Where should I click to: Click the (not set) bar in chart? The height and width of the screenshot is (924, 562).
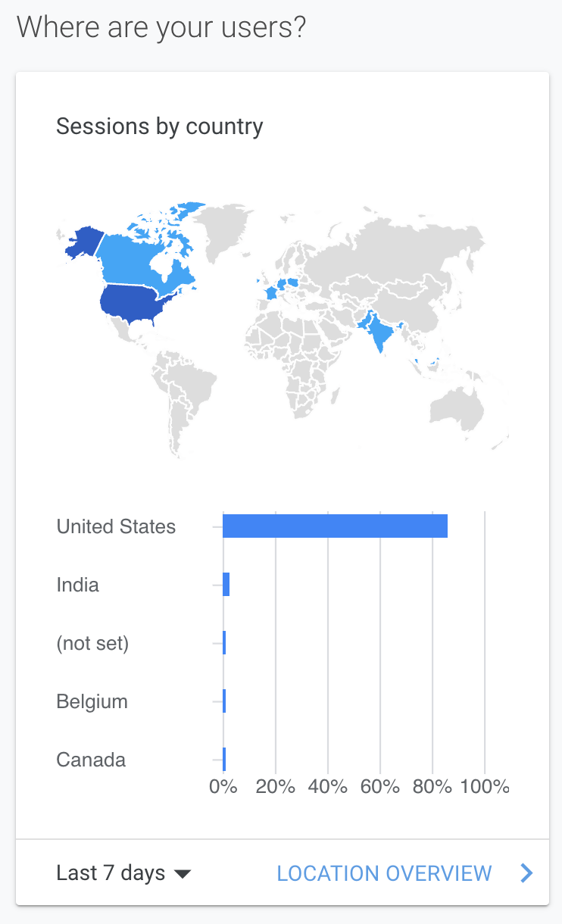coord(224,643)
